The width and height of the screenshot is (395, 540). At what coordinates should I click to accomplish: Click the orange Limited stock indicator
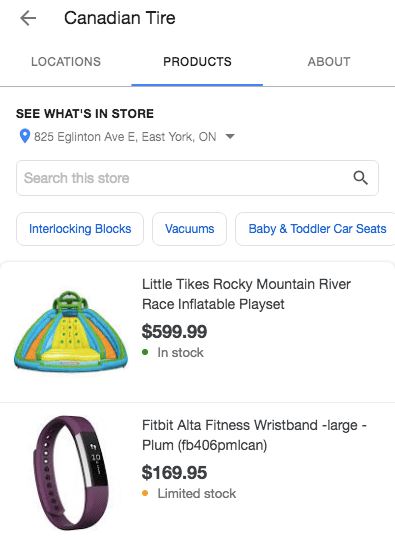point(189,493)
